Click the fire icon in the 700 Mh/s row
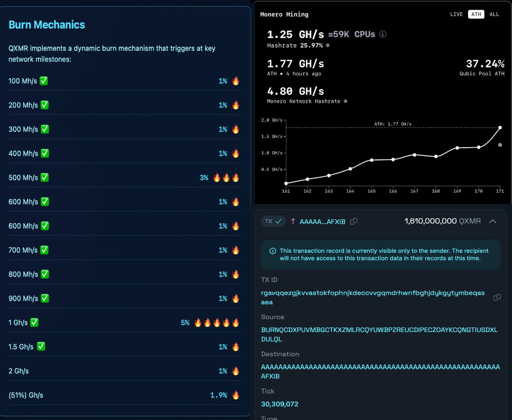The width and height of the screenshot is (512, 420). (x=236, y=250)
